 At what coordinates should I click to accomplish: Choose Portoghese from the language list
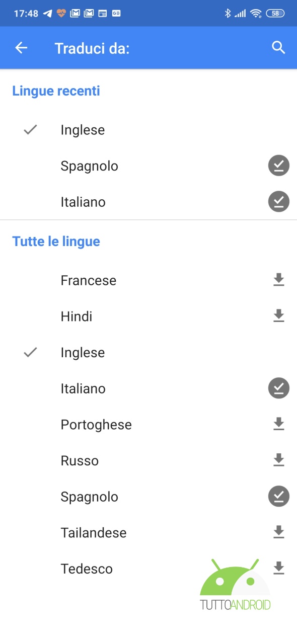coord(148,425)
